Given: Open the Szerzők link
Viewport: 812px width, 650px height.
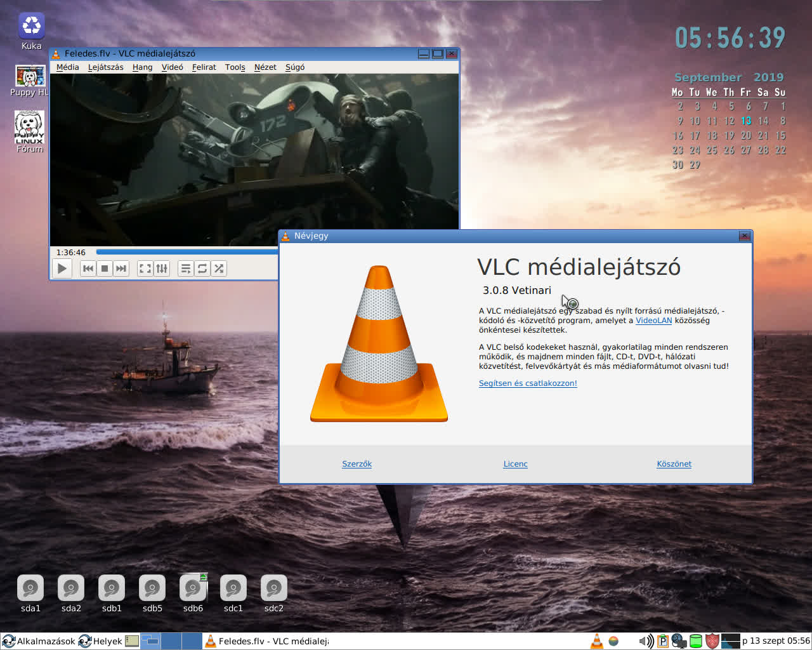Looking at the screenshot, I should pos(357,464).
